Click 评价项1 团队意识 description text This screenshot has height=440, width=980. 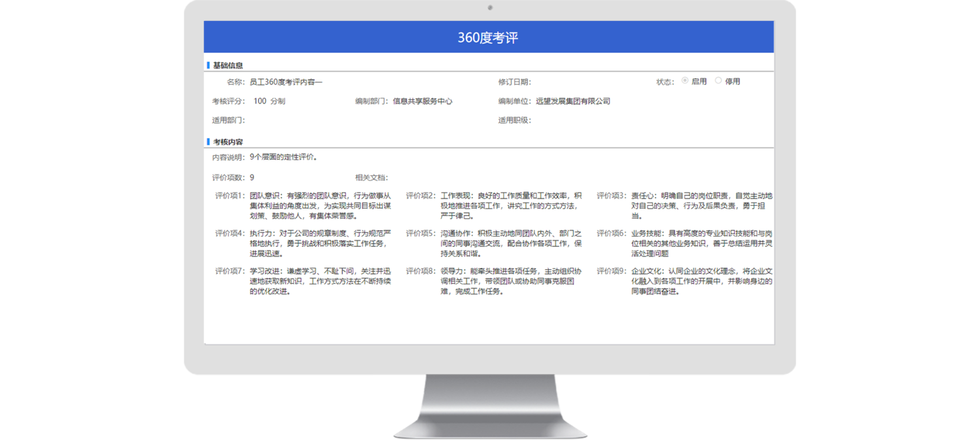(x=320, y=205)
